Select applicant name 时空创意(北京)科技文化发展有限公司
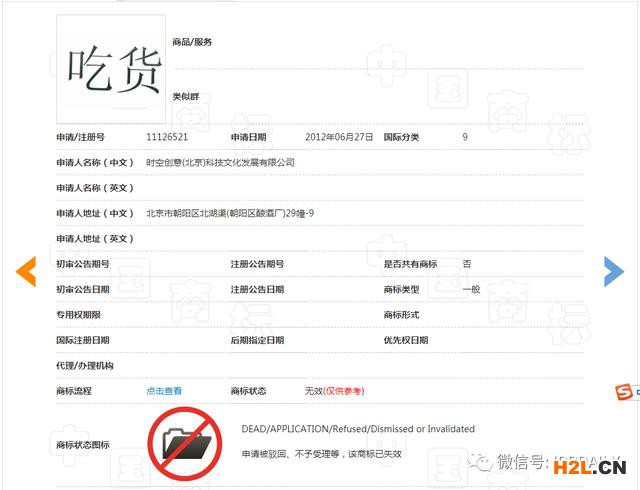Viewport: 640px width, 490px height. point(220,162)
